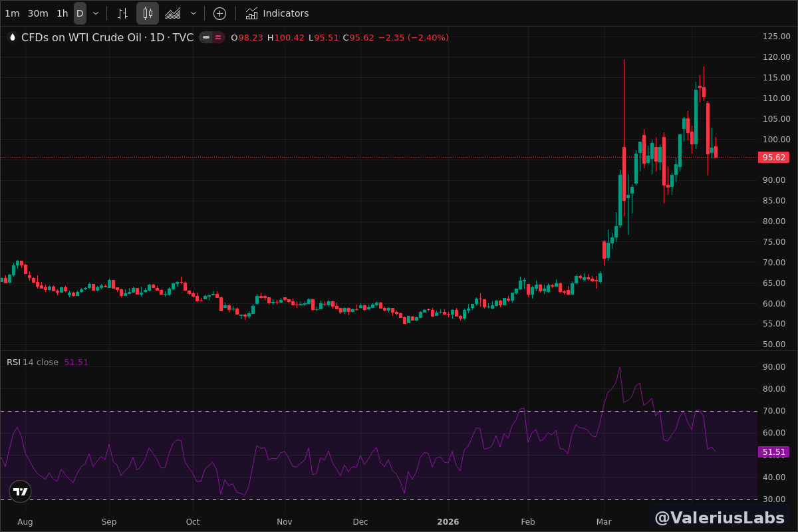Click the RSI 14 close indicator label
This screenshot has width=798, height=532.
point(33,362)
